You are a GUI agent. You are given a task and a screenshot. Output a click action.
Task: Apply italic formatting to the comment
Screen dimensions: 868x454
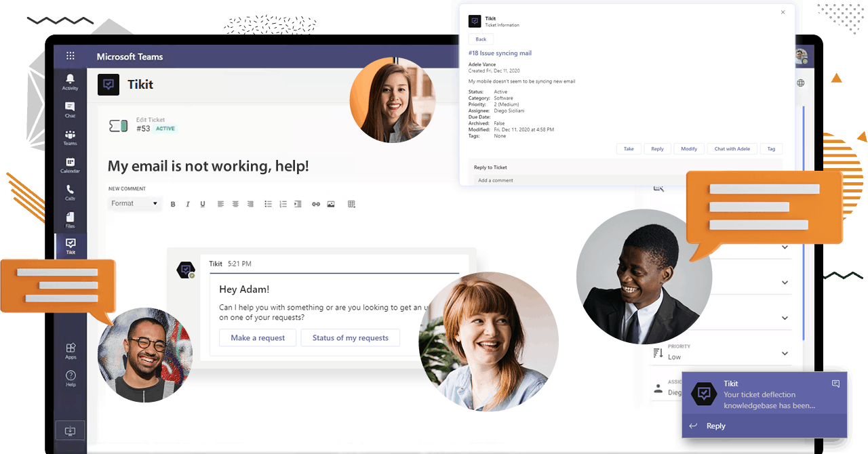click(188, 204)
